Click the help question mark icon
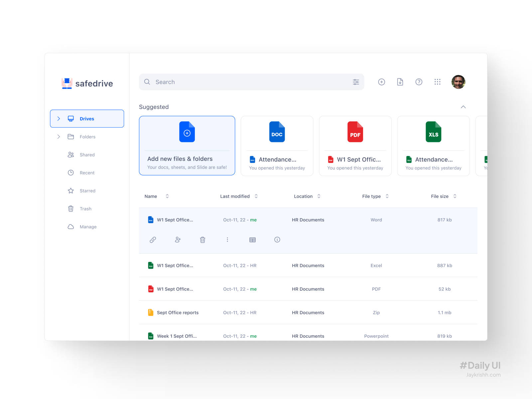Image resolution: width=532 pixels, height=399 pixels. tap(419, 82)
